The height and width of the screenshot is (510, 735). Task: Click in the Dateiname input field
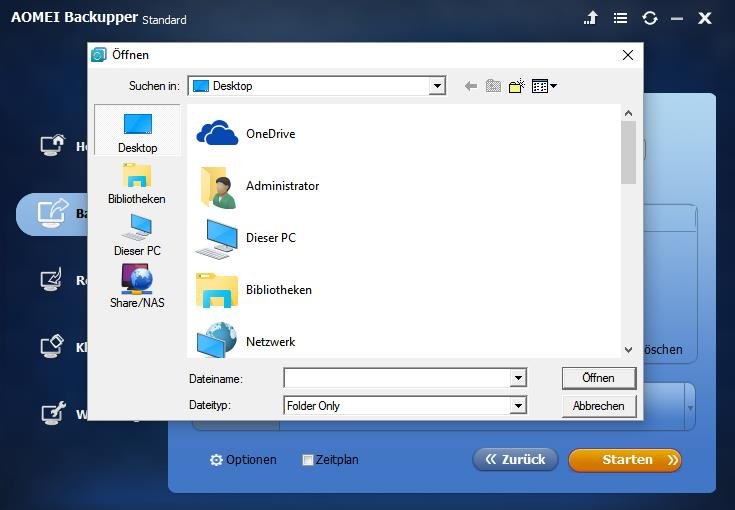397,378
